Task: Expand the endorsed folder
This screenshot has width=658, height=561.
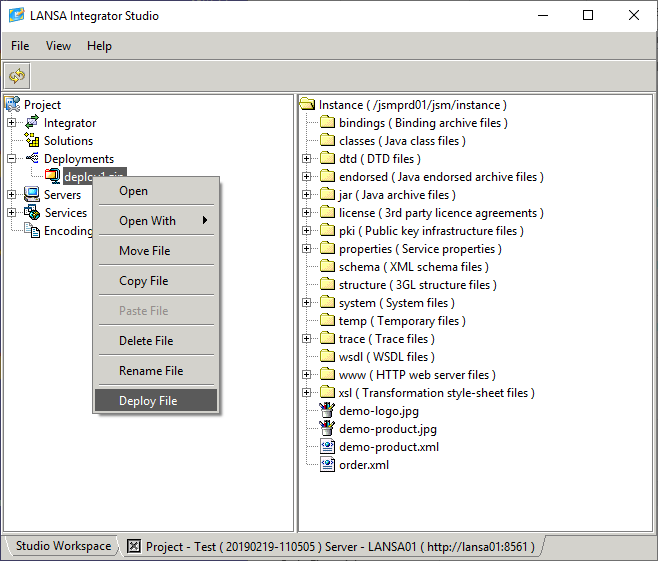Action: (307, 177)
